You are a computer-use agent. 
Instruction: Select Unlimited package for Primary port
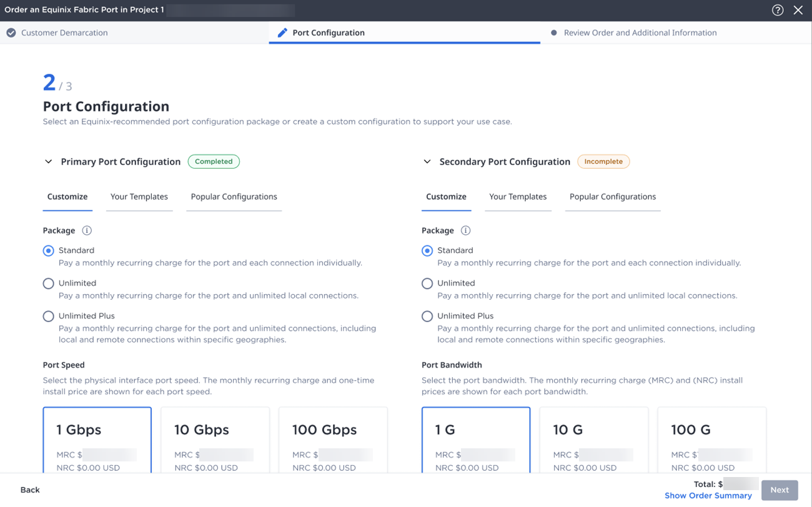tap(48, 283)
